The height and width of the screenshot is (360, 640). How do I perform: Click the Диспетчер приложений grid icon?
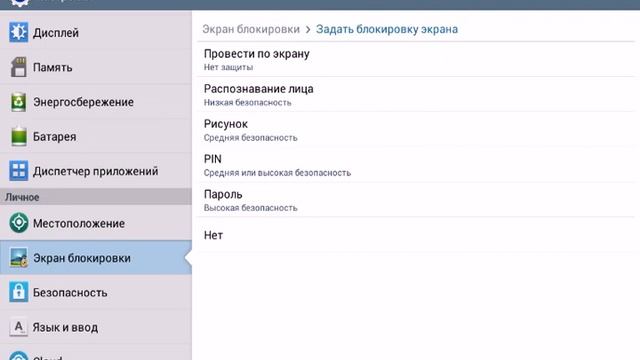pos(18,171)
